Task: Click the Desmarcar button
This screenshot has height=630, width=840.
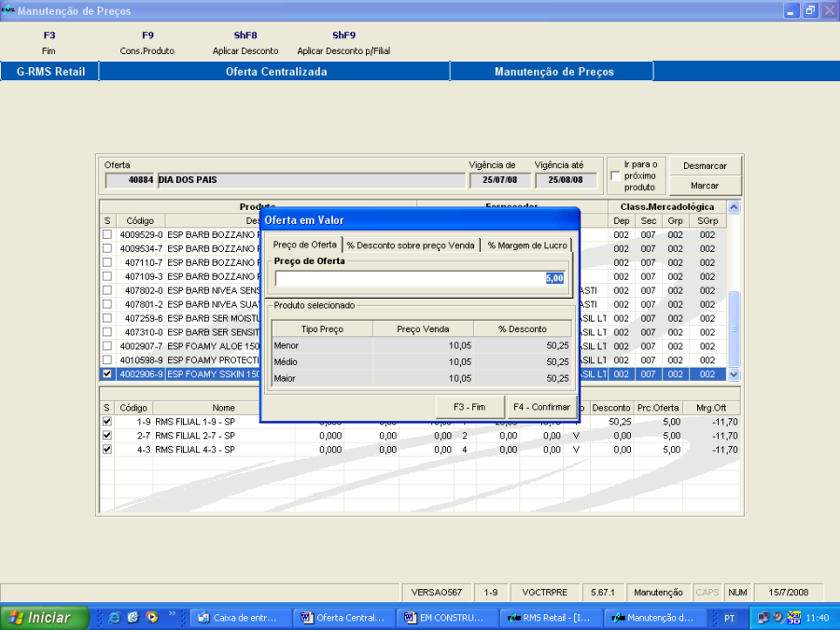Action: pos(705,165)
